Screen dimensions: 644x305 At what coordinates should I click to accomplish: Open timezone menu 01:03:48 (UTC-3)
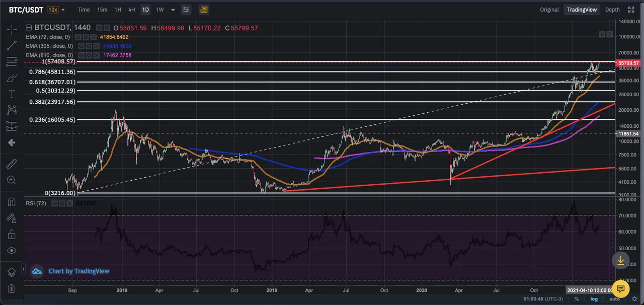click(x=544, y=299)
